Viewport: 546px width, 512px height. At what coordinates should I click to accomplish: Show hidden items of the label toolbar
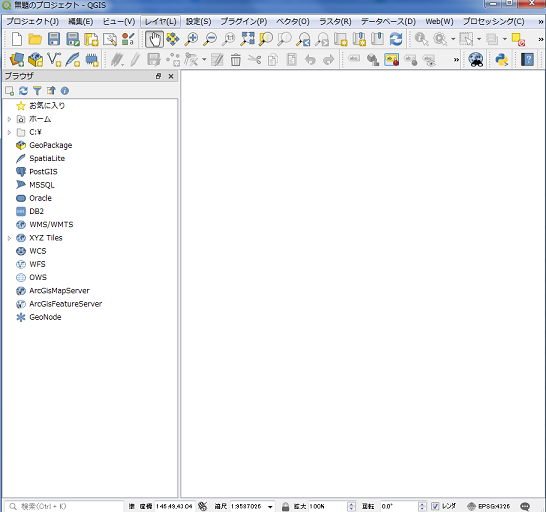[x=456, y=60]
